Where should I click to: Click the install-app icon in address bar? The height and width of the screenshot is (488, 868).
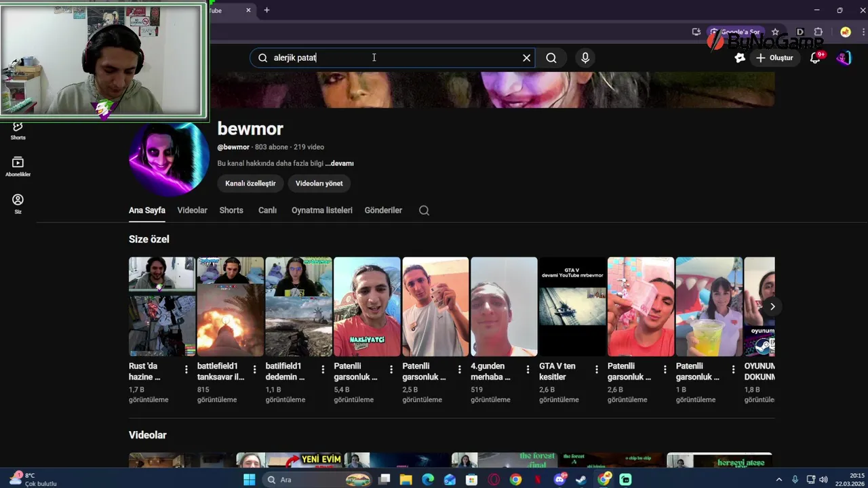pyautogui.click(x=696, y=32)
